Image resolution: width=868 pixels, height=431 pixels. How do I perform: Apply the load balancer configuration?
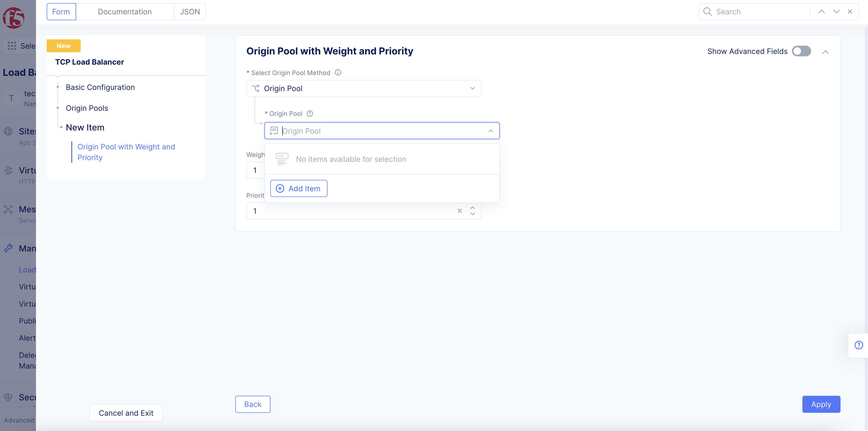tap(821, 404)
